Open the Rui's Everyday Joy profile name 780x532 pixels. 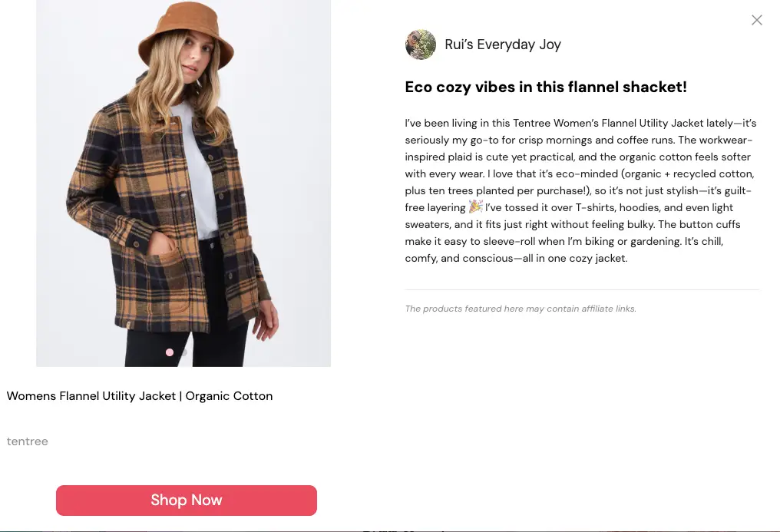pos(503,45)
